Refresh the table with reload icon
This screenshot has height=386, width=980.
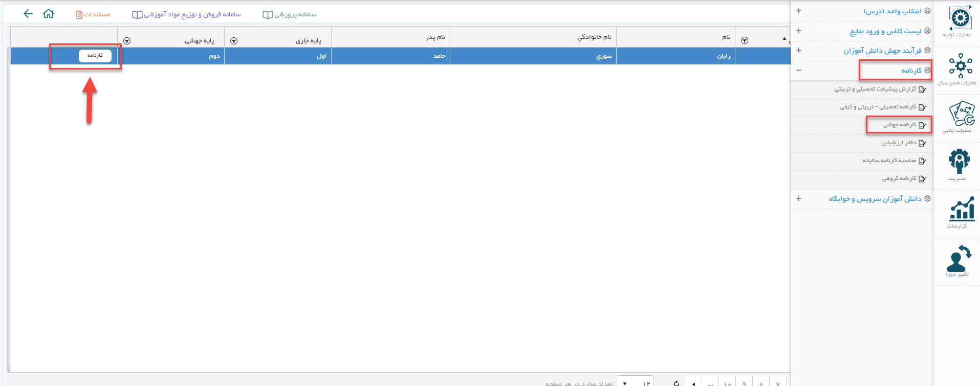(x=676, y=383)
